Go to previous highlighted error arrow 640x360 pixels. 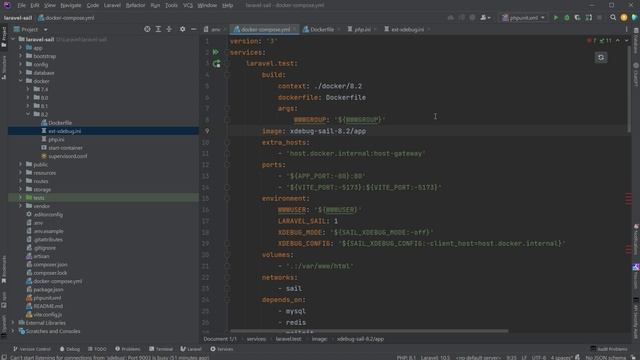coord(618,40)
